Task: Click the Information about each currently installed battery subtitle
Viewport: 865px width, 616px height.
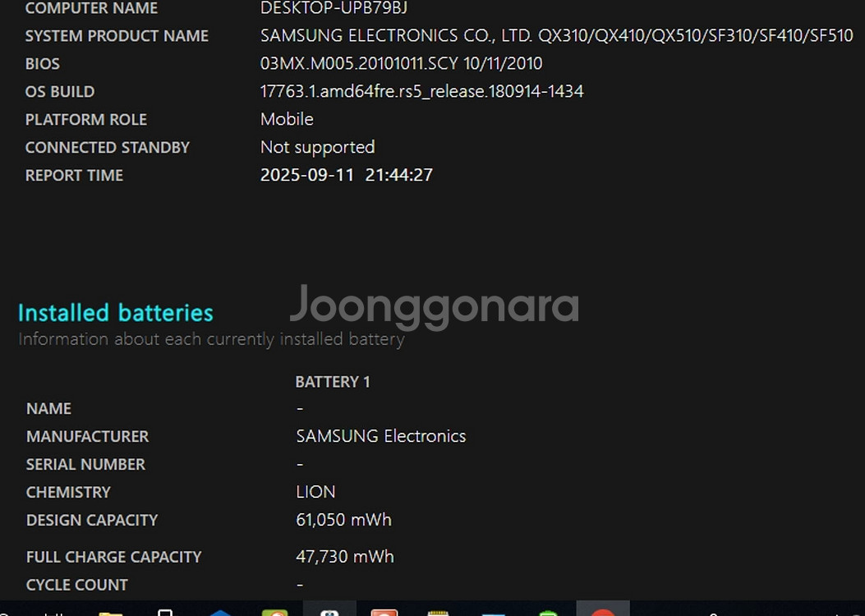Action: [x=211, y=338]
